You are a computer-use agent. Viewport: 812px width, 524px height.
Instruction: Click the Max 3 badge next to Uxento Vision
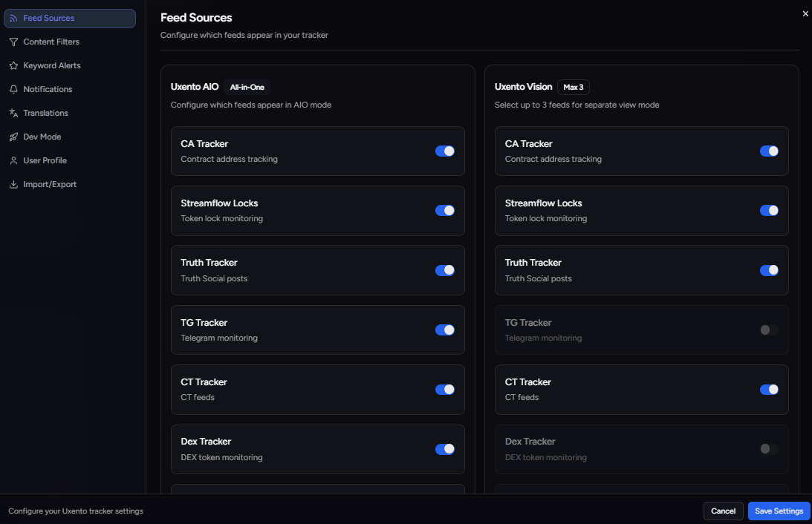click(x=573, y=87)
